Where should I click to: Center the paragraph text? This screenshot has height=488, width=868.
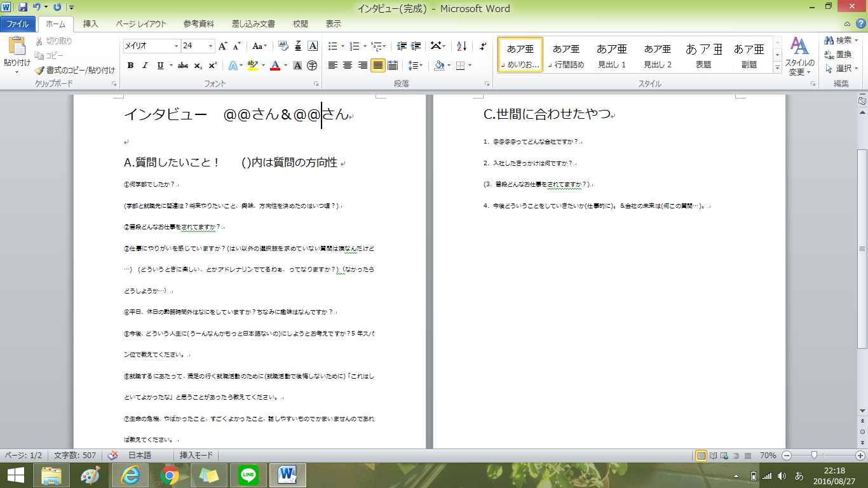[x=348, y=65]
